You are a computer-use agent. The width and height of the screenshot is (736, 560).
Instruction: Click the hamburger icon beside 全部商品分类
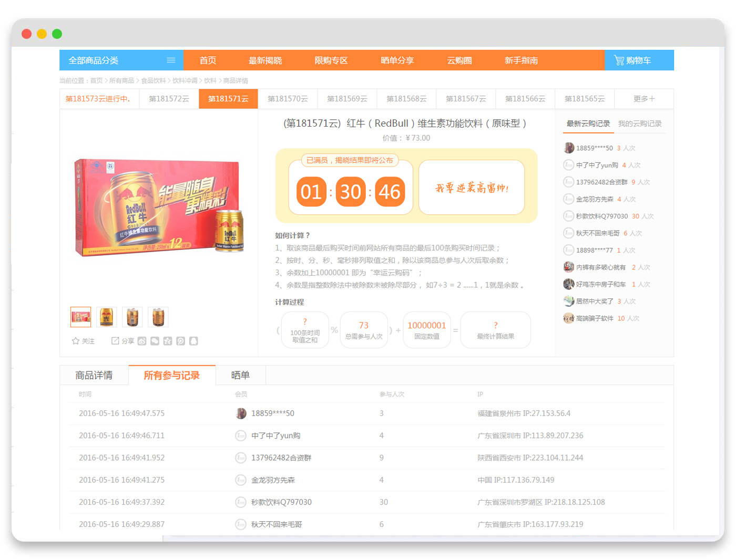(x=171, y=60)
